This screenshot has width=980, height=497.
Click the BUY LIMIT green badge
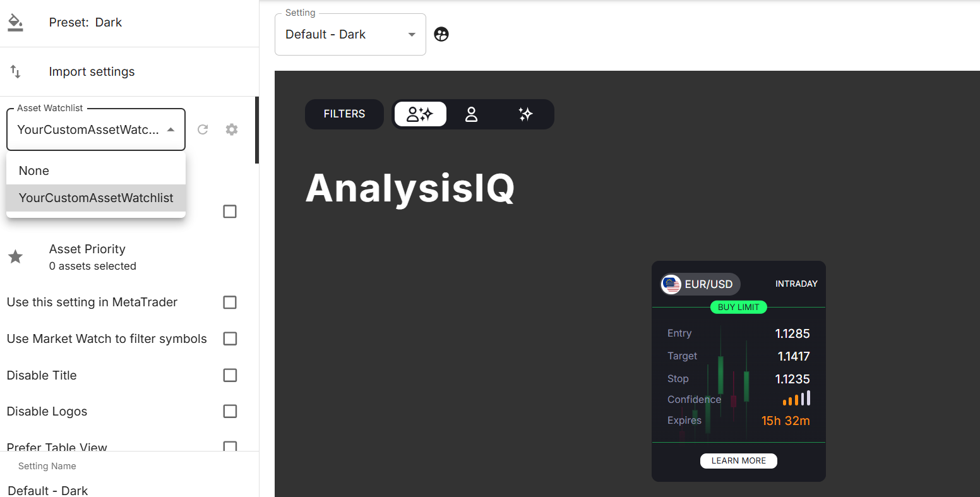tap(738, 308)
